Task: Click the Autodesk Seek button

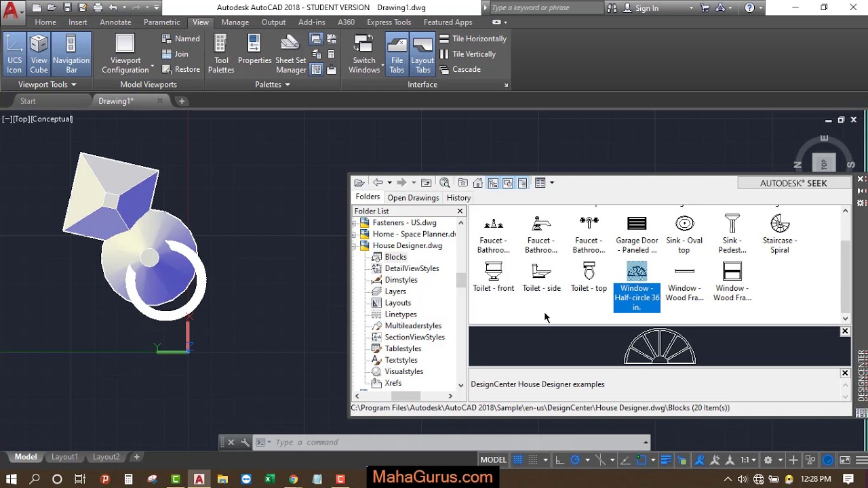Action: pyautogui.click(x=793, y=183)
